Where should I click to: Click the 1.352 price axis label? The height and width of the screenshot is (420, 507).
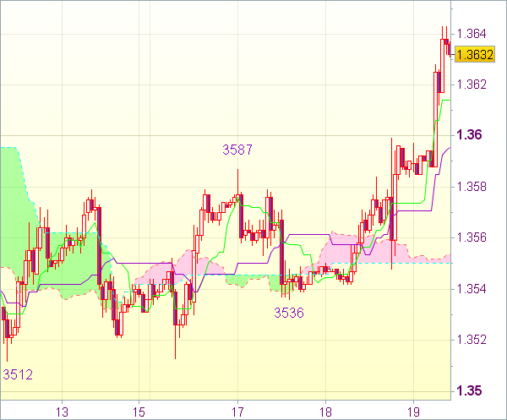point(472,340)
